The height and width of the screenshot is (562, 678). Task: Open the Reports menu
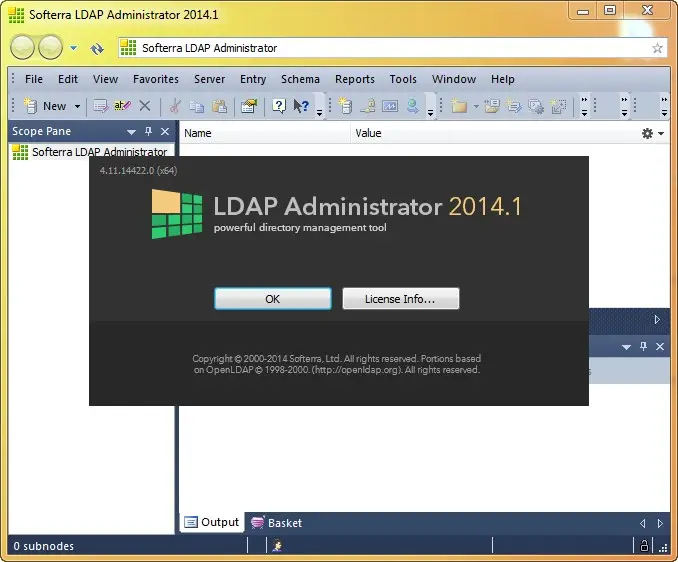tap(355, 79)
